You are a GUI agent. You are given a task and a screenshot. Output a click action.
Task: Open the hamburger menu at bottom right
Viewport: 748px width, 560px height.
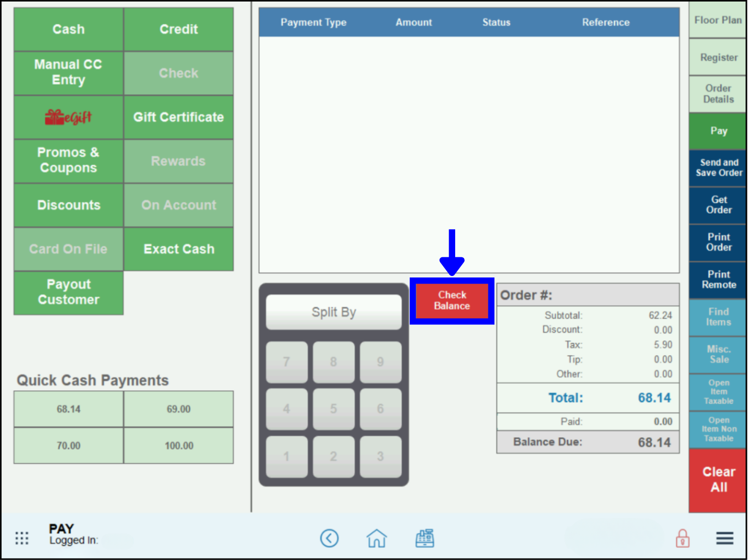(x=724, y=538)
